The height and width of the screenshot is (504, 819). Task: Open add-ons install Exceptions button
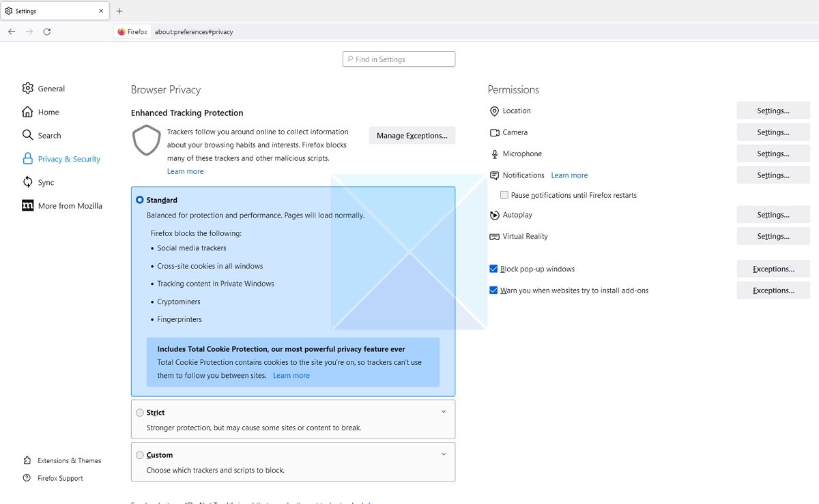point(773,291)
